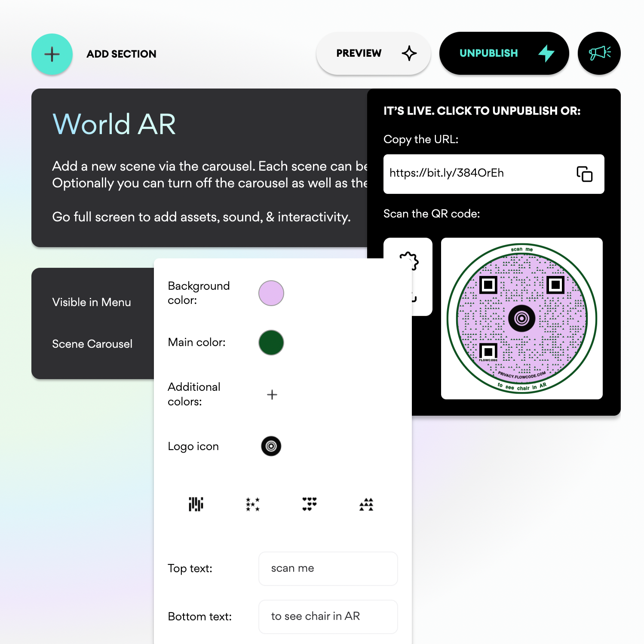Click the QR code image
This screenshot has width=644, height=644.
click(521, 319)
